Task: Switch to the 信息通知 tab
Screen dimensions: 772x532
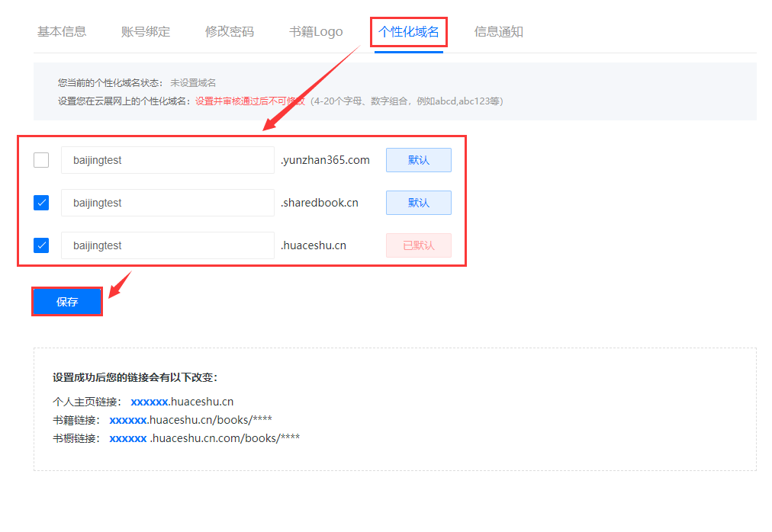Action: pyautogui.click(x=499, y=32)
